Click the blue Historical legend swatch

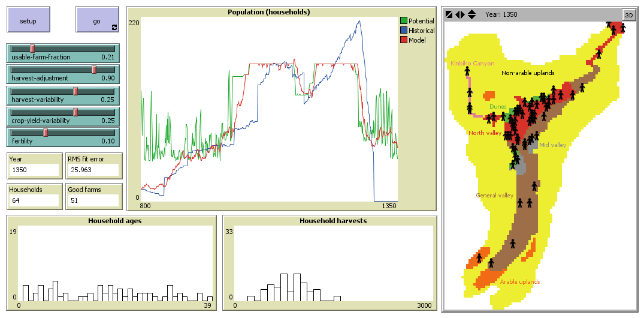pos(403,31)
